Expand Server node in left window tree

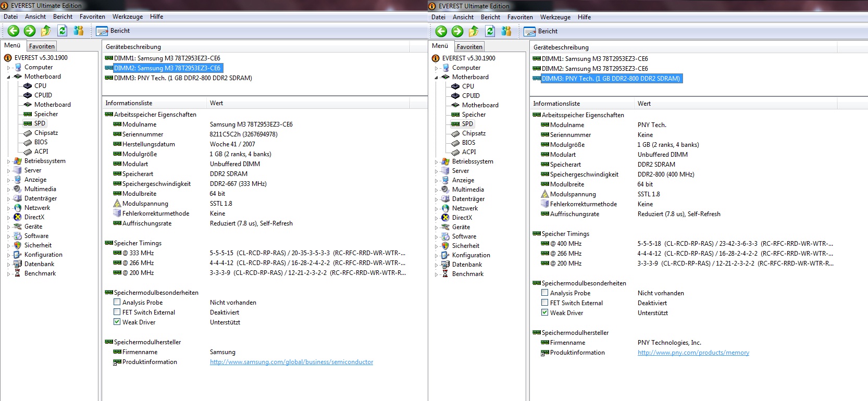click(x=8, y=171)
